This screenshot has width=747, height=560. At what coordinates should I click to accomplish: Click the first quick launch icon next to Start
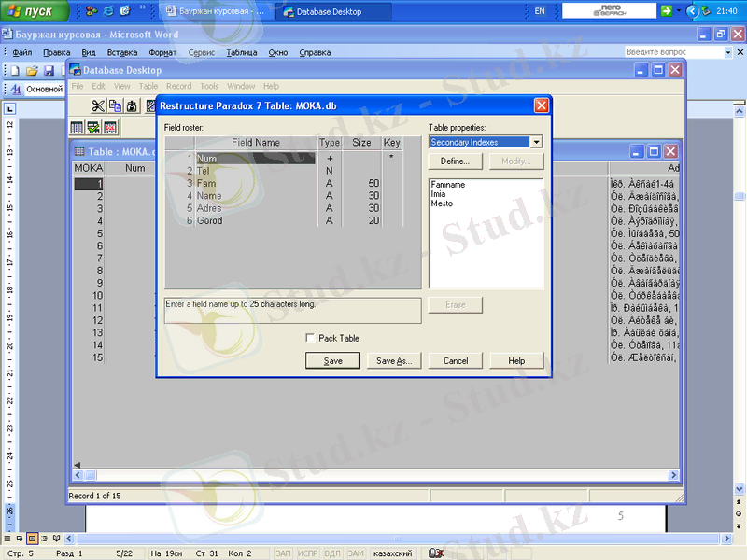tap(92, 10)
